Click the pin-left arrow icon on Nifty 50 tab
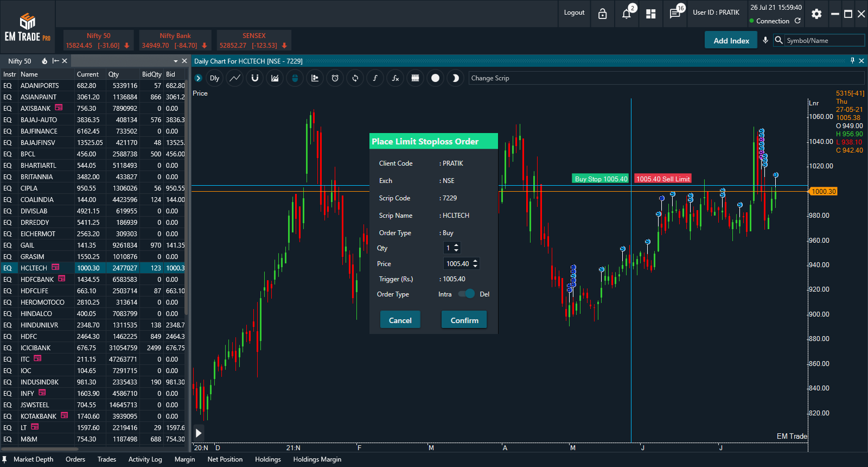 55,61
